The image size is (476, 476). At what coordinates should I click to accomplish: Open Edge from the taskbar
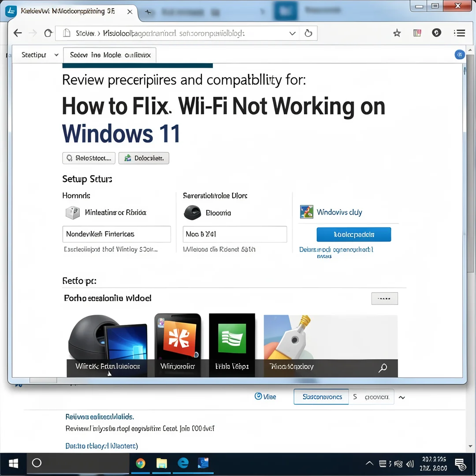click(183, 463)
